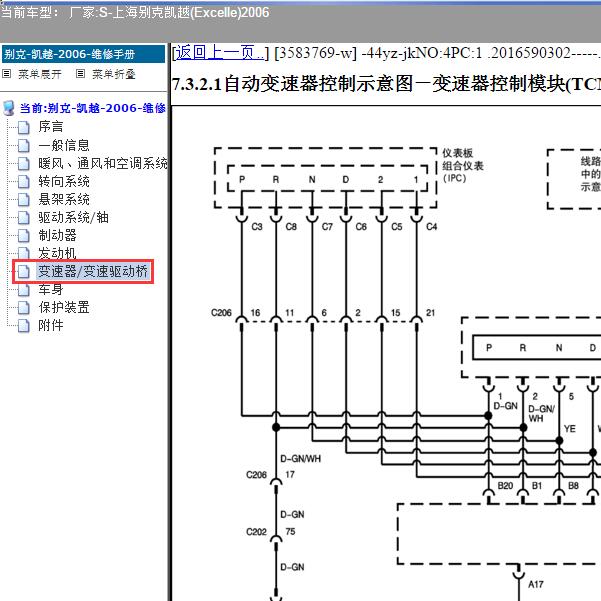Open the 保护装置 chapter
Image resolution: width=601 pixels, height=601 pixels.
coord(64,307)
